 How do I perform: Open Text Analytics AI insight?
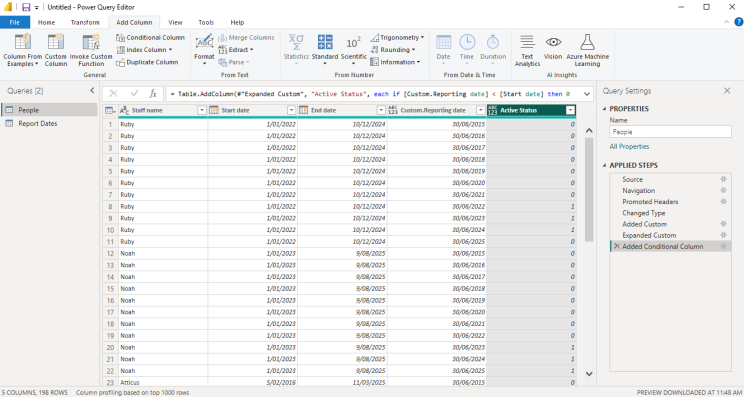[x=528, y=50]
